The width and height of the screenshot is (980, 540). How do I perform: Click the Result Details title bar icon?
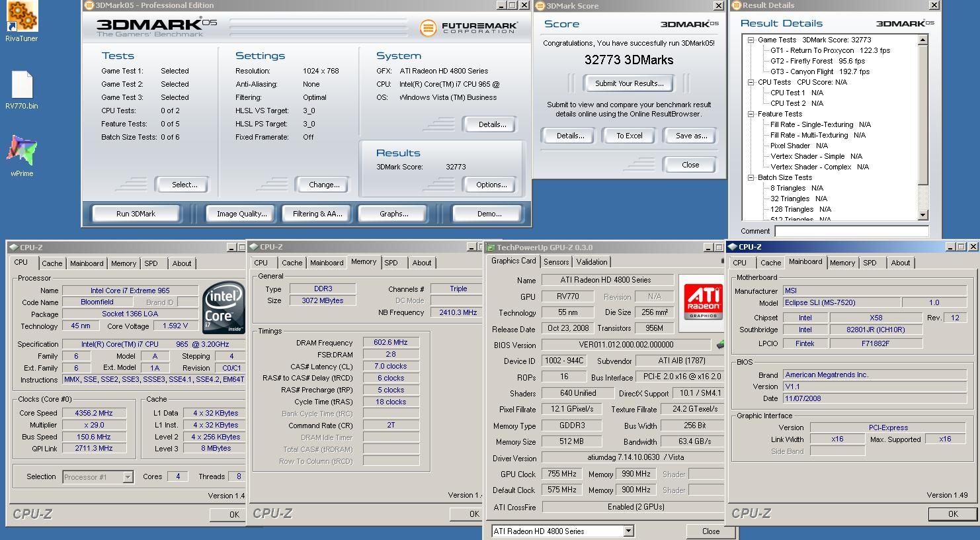(x=737, y=5)
